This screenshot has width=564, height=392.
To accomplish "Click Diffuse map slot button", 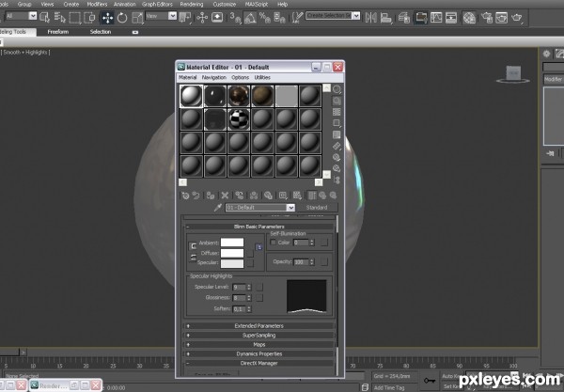I will click(250, 254).
